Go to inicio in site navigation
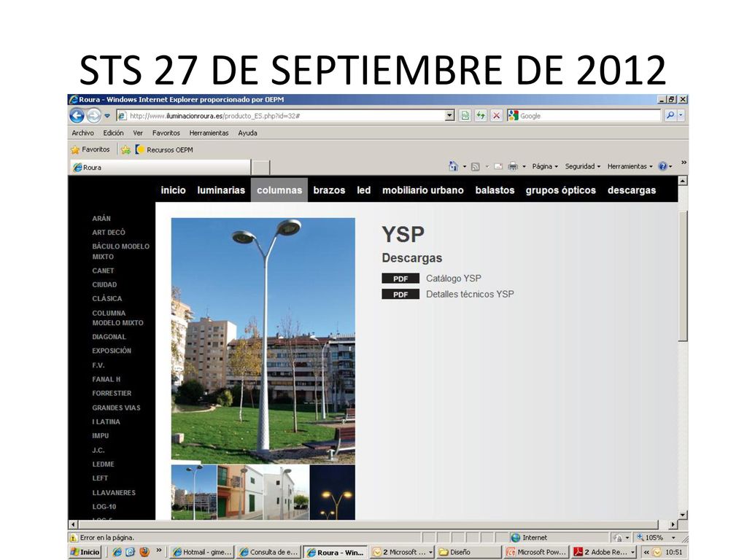This screenshot has height=560, width=747. click(x=173, y=190)
